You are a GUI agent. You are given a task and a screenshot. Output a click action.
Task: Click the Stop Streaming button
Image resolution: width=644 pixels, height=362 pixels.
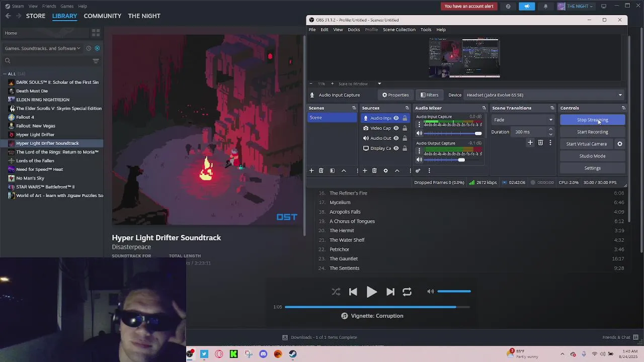592,120
